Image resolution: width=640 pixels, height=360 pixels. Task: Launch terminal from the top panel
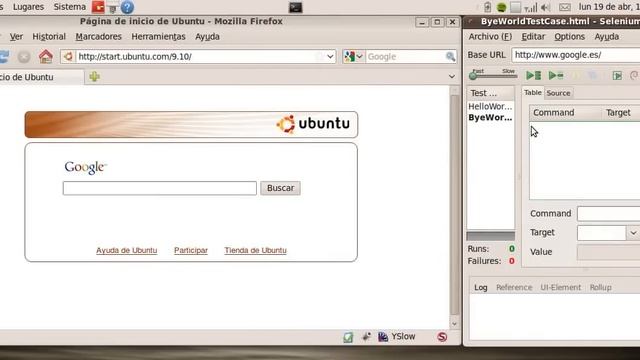coord(295,7)
